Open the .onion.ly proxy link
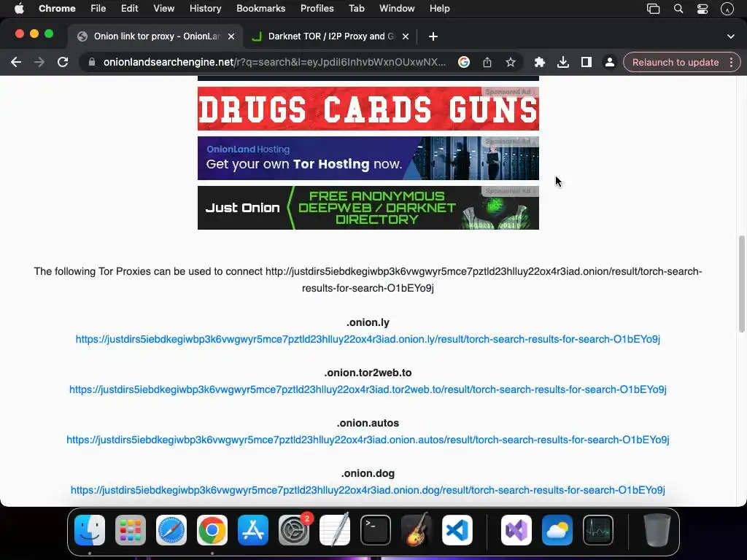 (x=368, y=339)
